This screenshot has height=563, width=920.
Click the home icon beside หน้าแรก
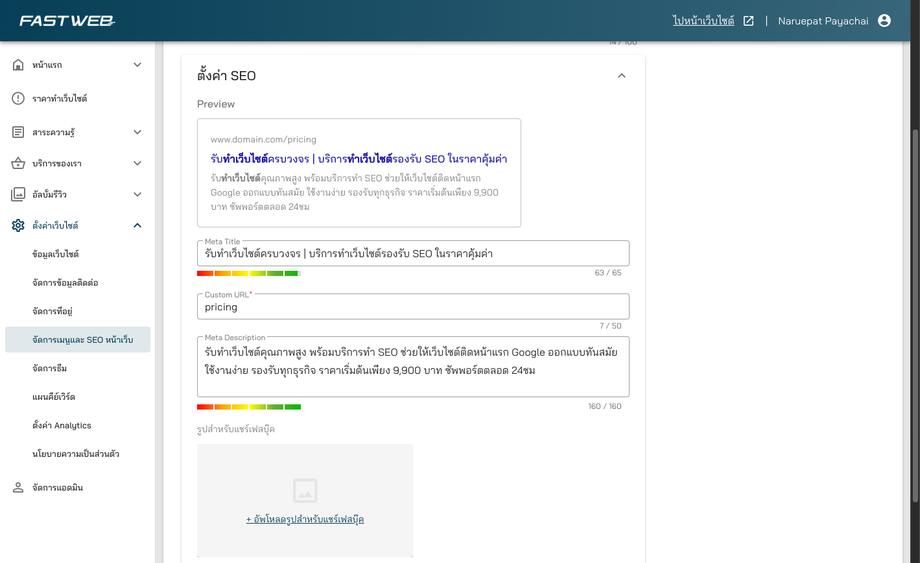tap(18, 65)
